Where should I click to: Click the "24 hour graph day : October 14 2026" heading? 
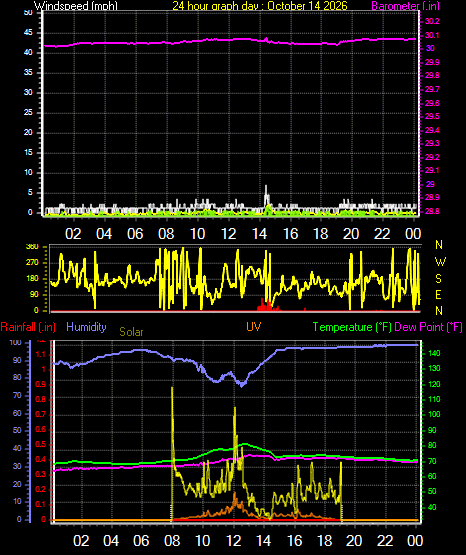click(260, 6)
